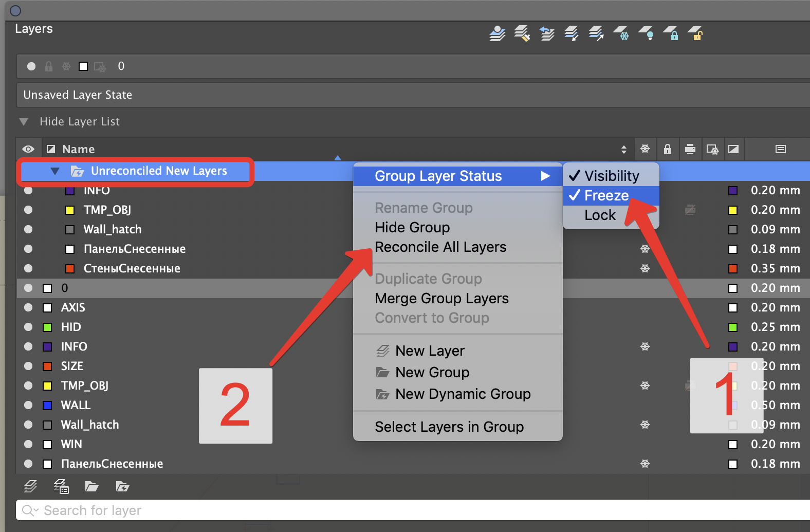Click the snowflake icon in the current layer bar
This screenshot has width=810, height=532.
[66, 66]
